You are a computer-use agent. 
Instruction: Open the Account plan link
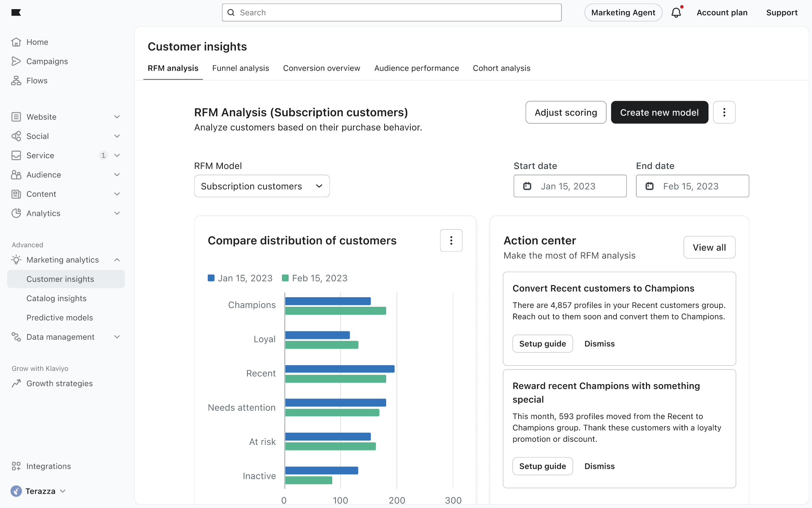pyautogui.click(x=722, y=13)
